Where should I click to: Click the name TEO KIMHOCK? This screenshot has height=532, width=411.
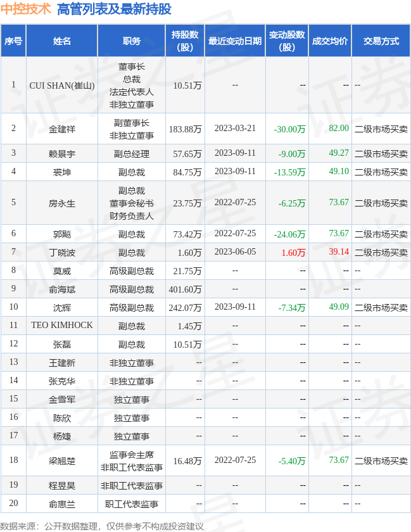(x=62, y=325)
